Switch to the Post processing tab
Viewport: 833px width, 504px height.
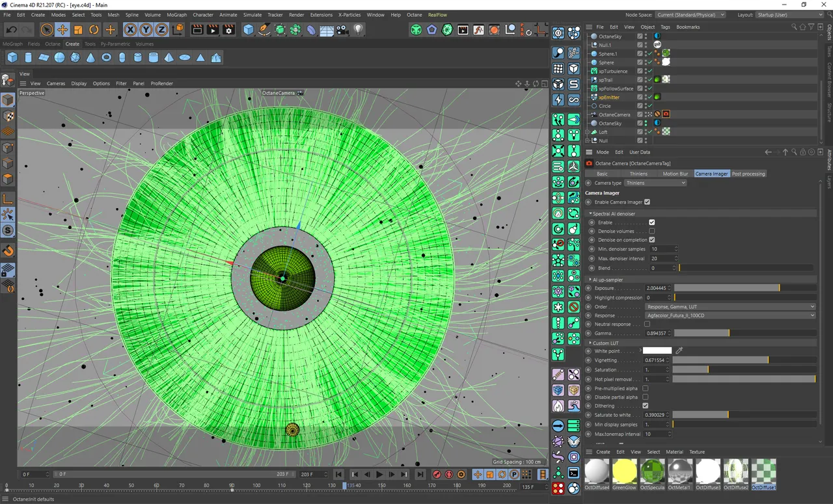[x=748, y=174]
